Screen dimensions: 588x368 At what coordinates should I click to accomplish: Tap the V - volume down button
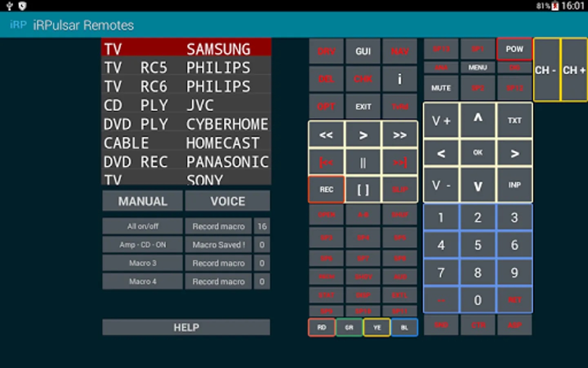(441, 185)
